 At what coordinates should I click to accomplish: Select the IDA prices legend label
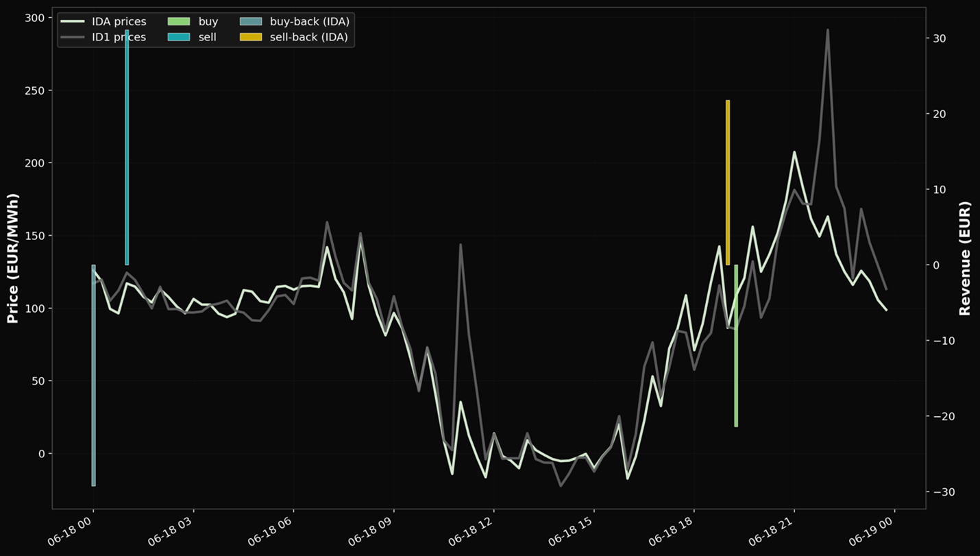coord(119,22)
